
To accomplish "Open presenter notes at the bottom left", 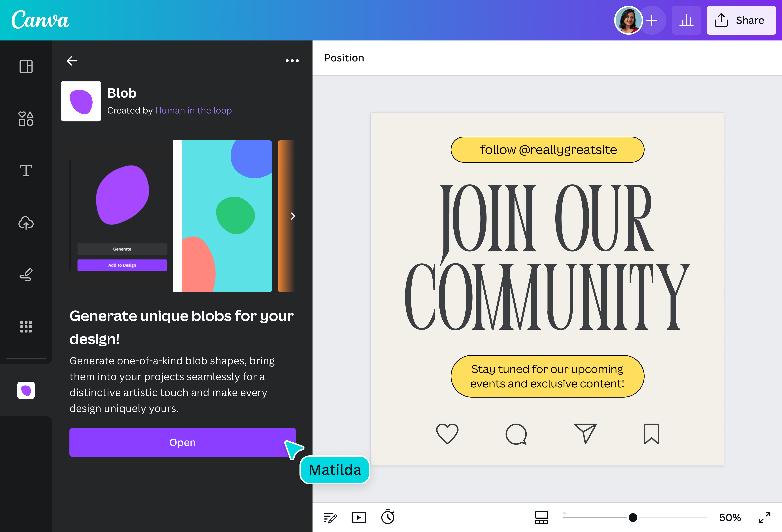I will pos(330,518).
